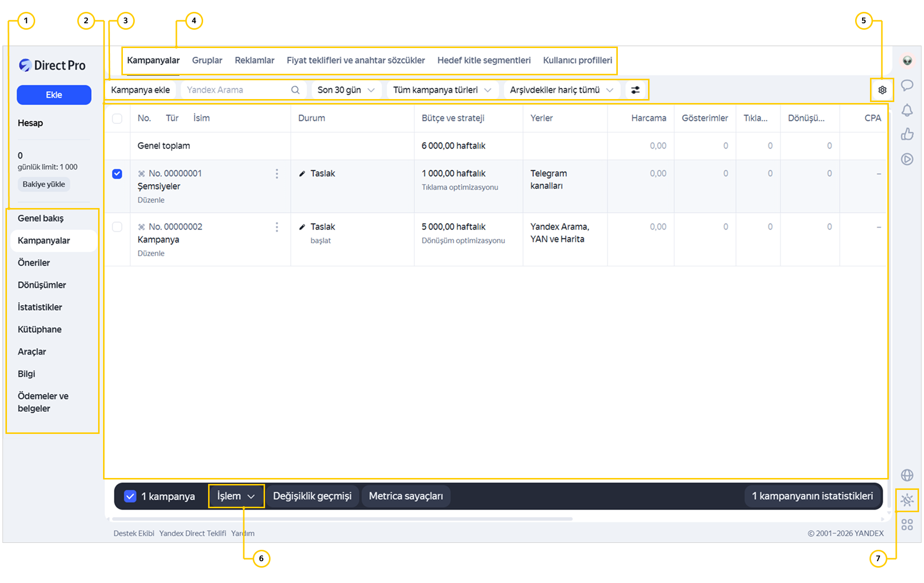Click the "Bütçe ve strateji" column header

[453, 118]
